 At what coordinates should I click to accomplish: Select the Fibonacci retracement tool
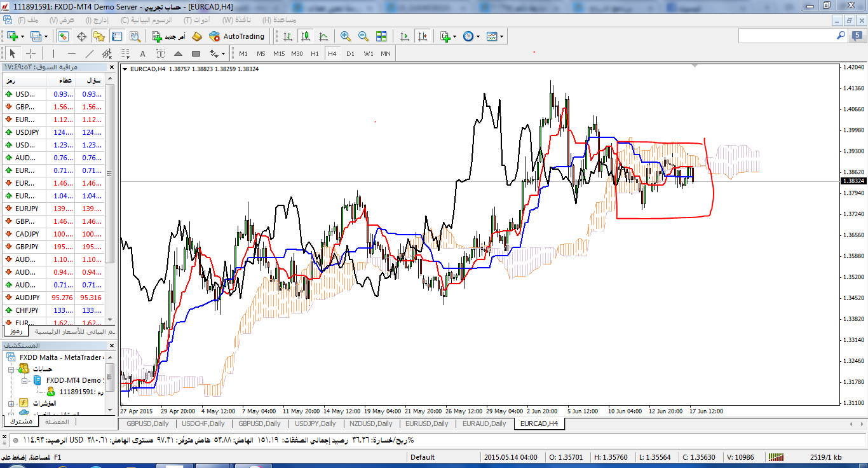125,53
